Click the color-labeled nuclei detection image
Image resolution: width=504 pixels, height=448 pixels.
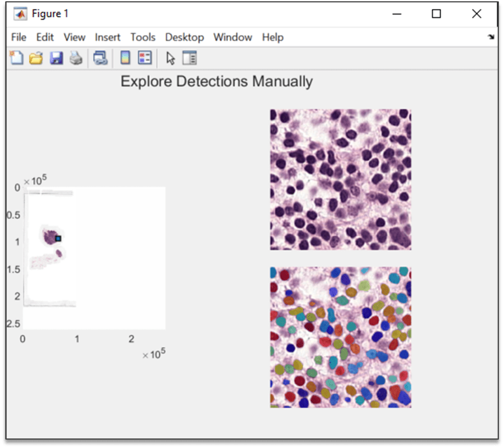click(340, 336)
